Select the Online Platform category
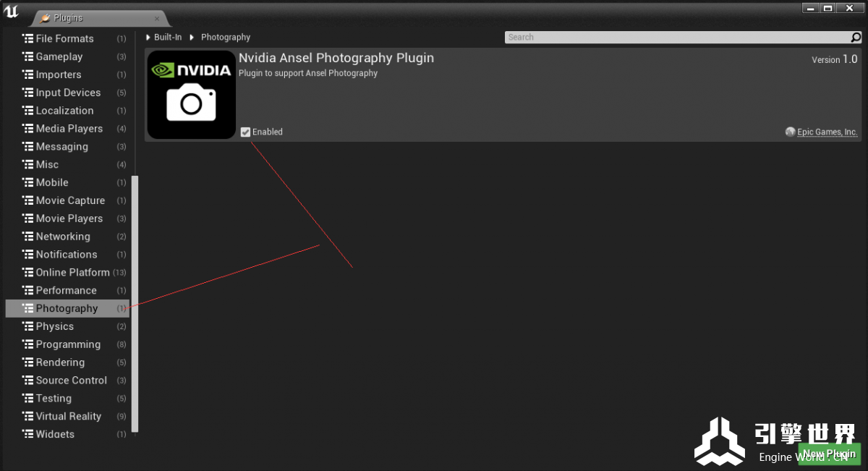Viewport: 868px width, 471px height. tap(67, 273)
